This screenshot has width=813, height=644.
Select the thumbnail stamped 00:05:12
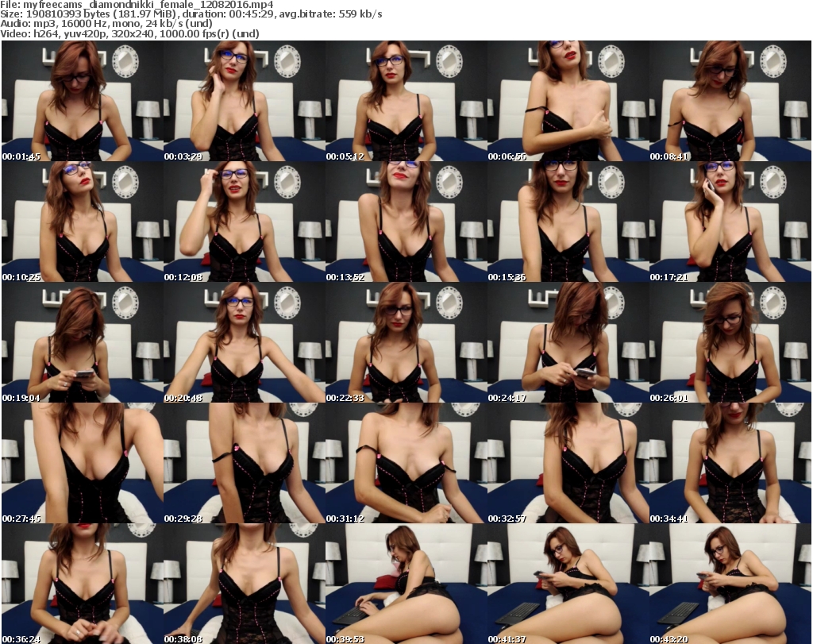pos(406,101)
